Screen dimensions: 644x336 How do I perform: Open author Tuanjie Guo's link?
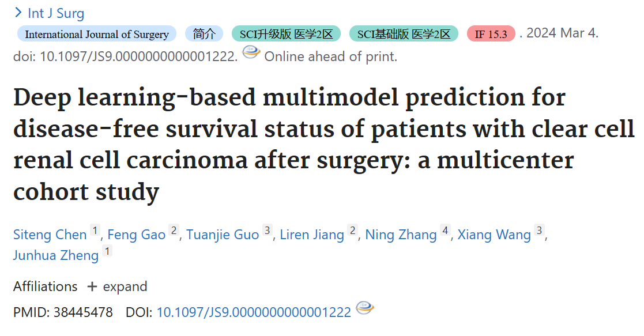coord(222,235)
